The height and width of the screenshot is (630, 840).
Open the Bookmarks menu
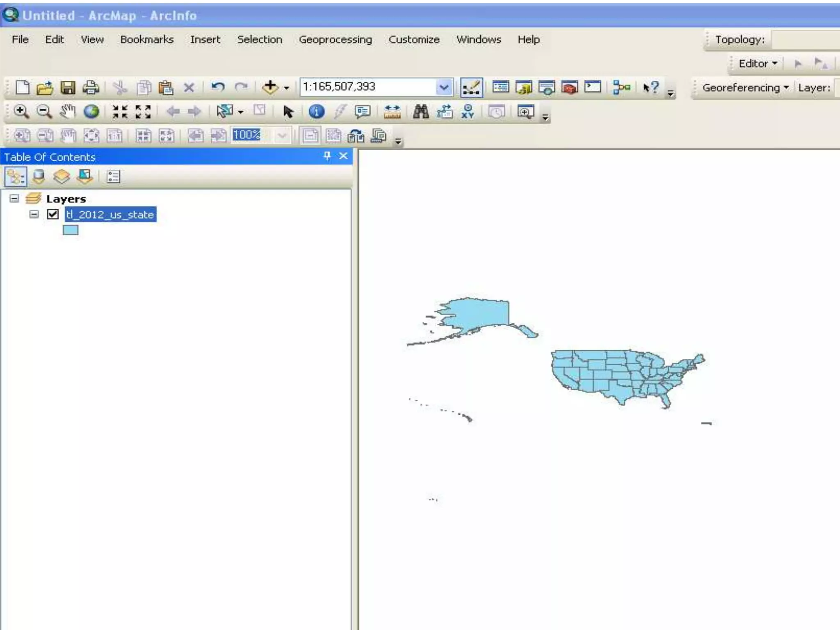click(x=147, y=39)
